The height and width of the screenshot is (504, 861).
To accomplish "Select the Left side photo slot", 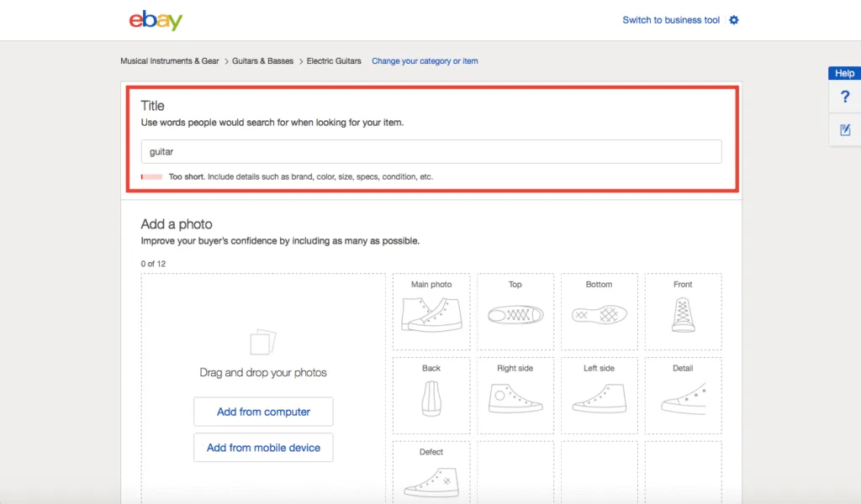I will click(x=600, y=395).
